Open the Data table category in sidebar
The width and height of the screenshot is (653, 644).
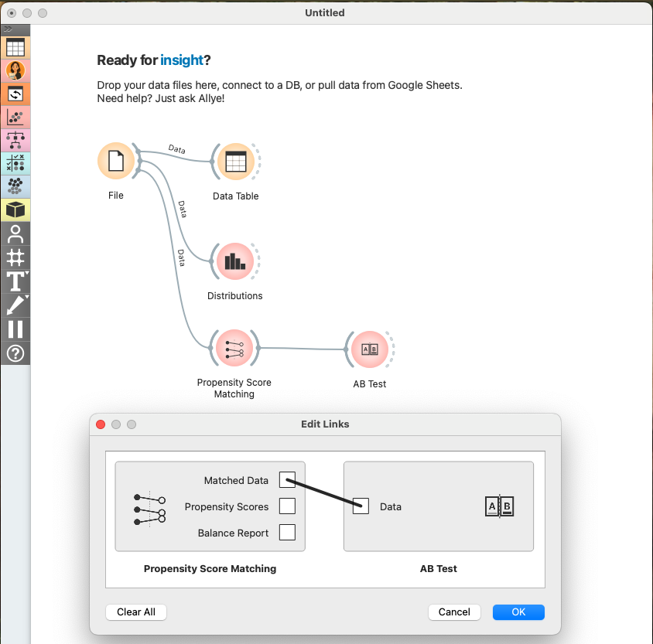[15, 47]
